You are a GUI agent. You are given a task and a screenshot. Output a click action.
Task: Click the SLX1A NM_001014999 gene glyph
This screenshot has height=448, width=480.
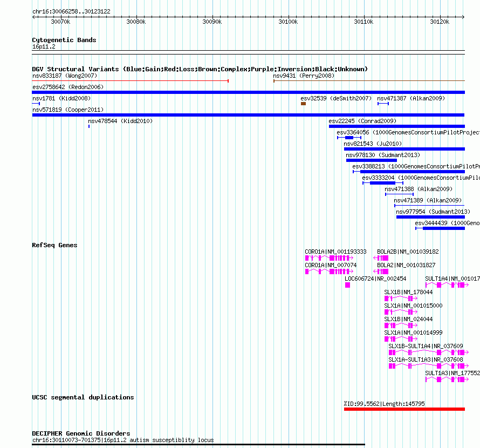(x=401, y=339)
